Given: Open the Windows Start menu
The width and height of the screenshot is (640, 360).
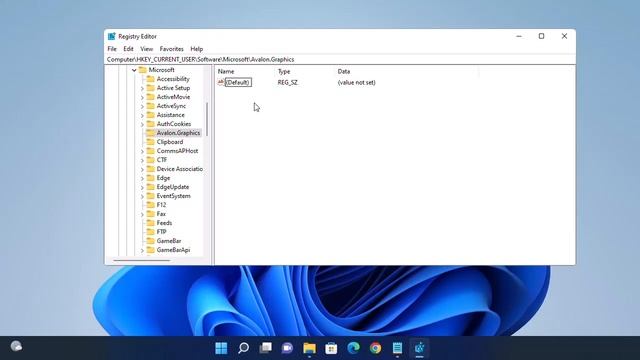Looking at the screenshot, I should [221, 348].
